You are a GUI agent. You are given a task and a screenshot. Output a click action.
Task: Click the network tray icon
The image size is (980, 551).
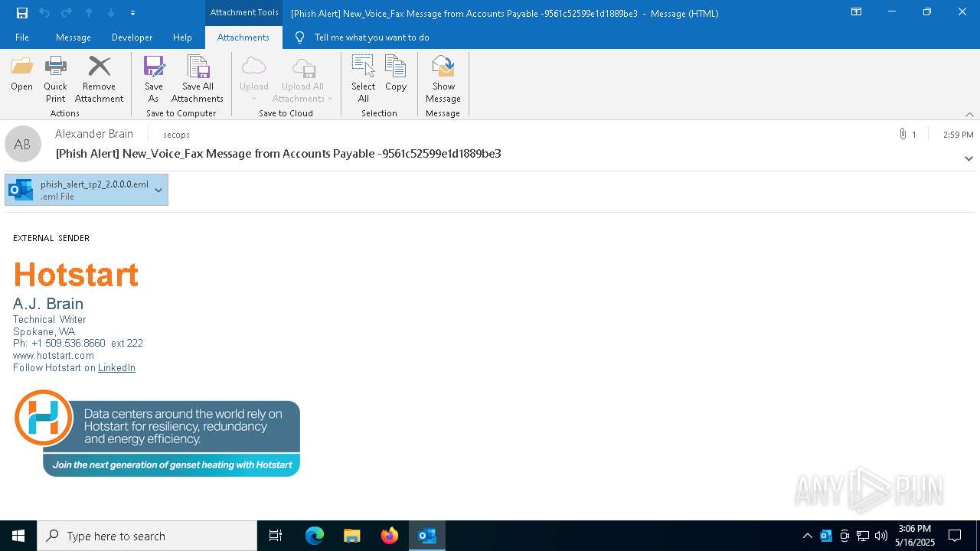coord(863,536)
